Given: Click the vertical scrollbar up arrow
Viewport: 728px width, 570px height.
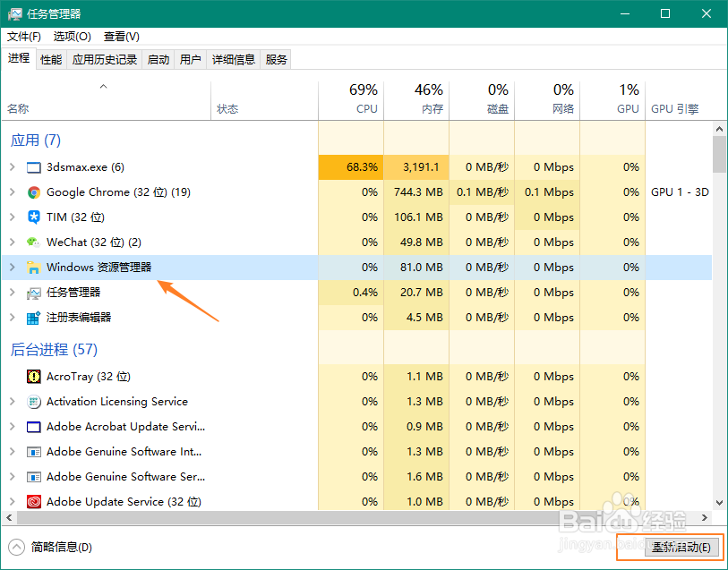Looking at the screenshot, I should (x=720, y=129).
